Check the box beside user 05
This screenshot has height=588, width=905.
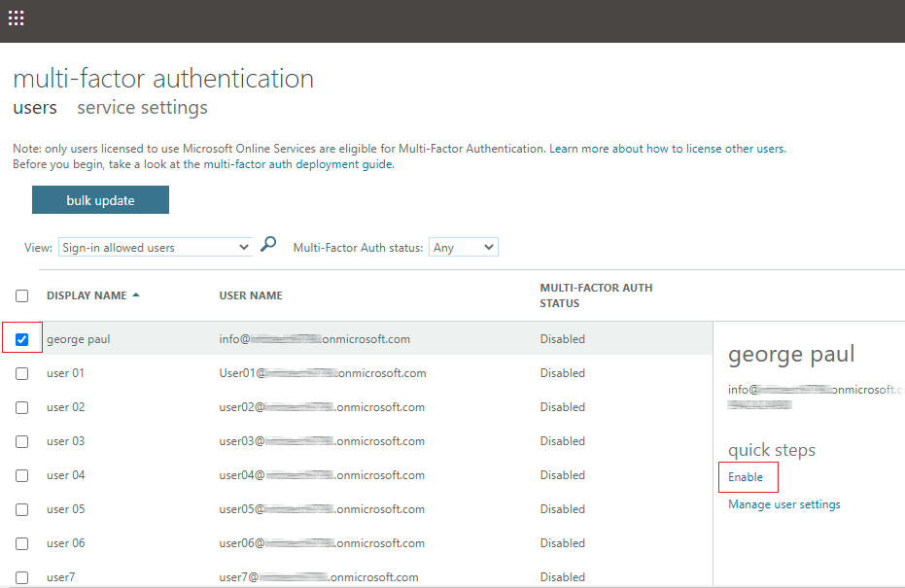[22, 509]
